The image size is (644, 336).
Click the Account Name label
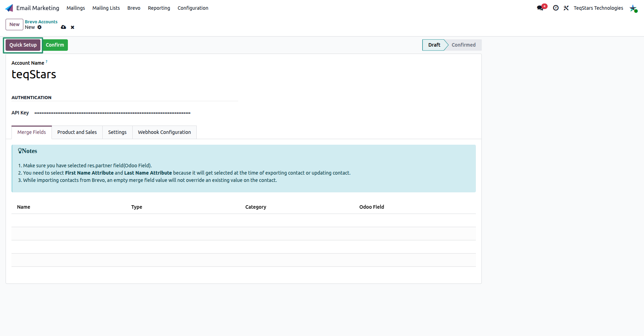click(x=28, y=63)
